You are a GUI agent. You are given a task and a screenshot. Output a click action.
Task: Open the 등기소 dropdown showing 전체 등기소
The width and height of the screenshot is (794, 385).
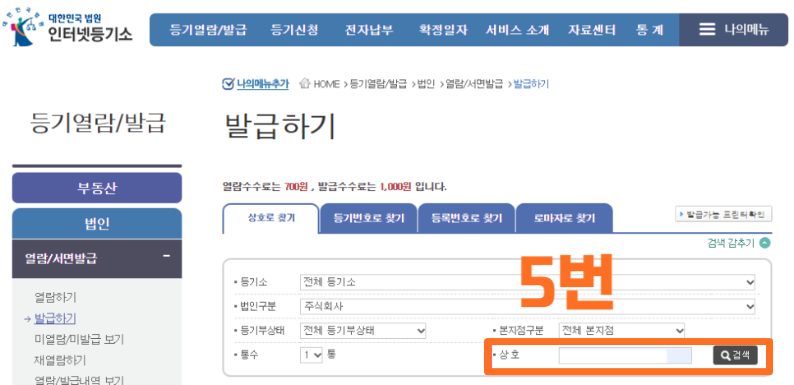(x=527, y=282)
